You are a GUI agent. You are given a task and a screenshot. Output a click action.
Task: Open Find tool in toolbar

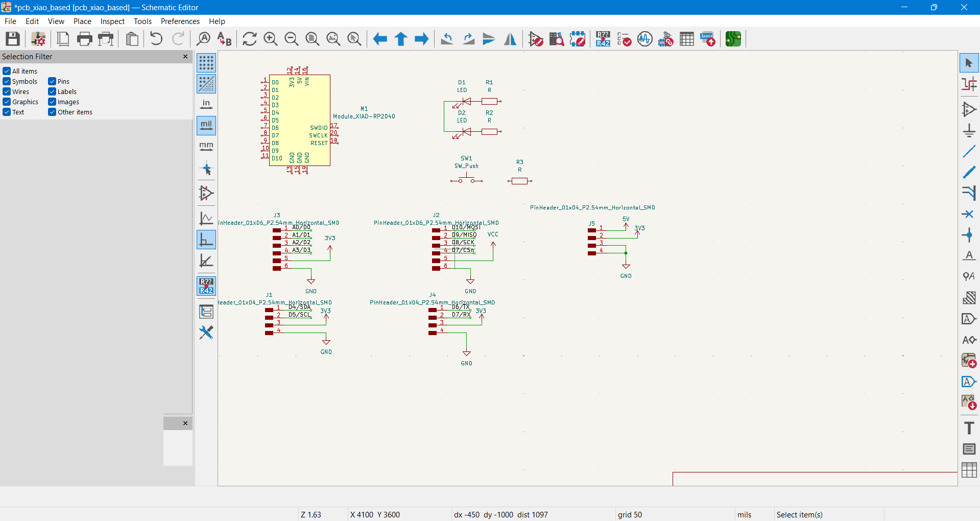click(x=203, y=39)
